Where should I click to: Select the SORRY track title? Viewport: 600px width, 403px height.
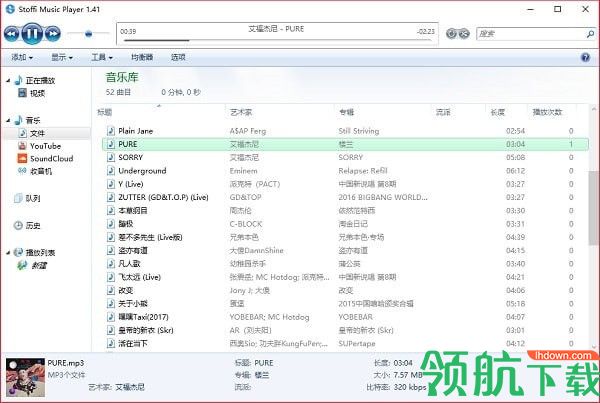pyautogui.click(x=130, y=157)
